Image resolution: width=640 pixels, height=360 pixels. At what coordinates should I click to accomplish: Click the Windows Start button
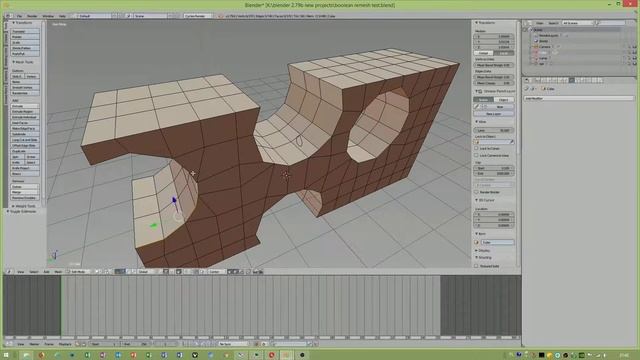(x=6, y=355)
